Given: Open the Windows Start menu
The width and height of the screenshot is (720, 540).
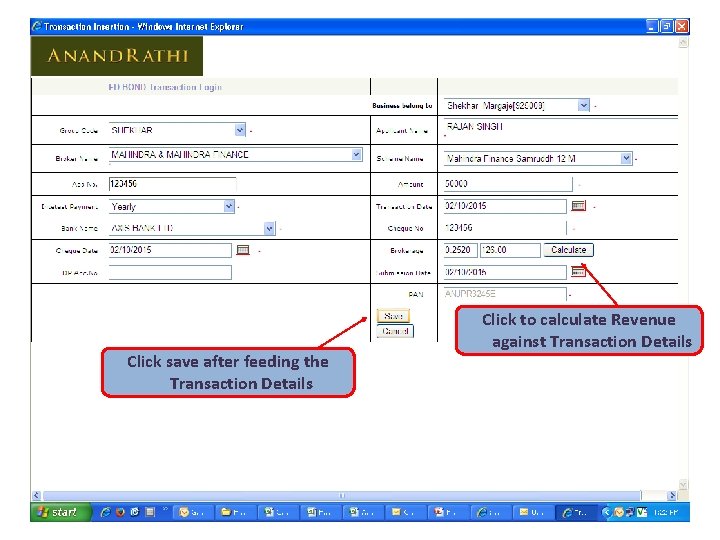Looking at the screenshot, I should coord(61,512).
